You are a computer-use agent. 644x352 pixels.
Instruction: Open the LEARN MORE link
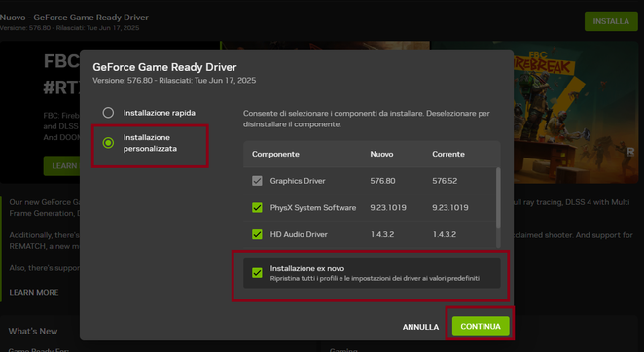34,292
